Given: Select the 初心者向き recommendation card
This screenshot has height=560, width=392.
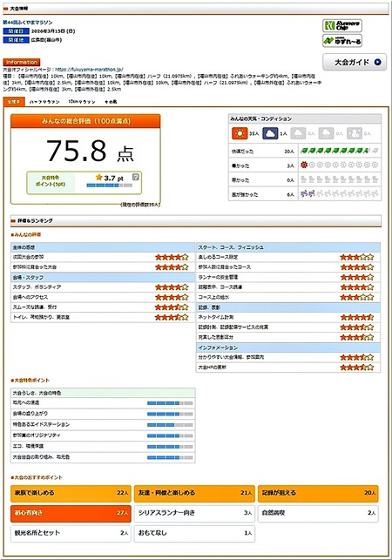Looking at the screenshot, I should (x=71, y=513).
